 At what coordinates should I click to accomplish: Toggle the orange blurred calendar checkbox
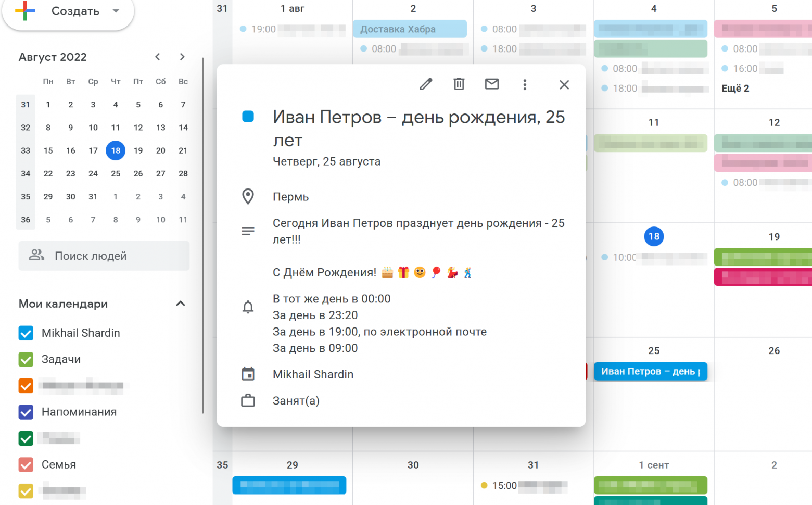26,386
